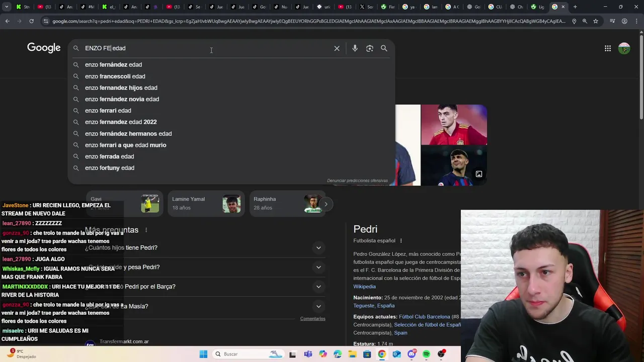Open Google Lens image search icon

[x=370, y=48]
